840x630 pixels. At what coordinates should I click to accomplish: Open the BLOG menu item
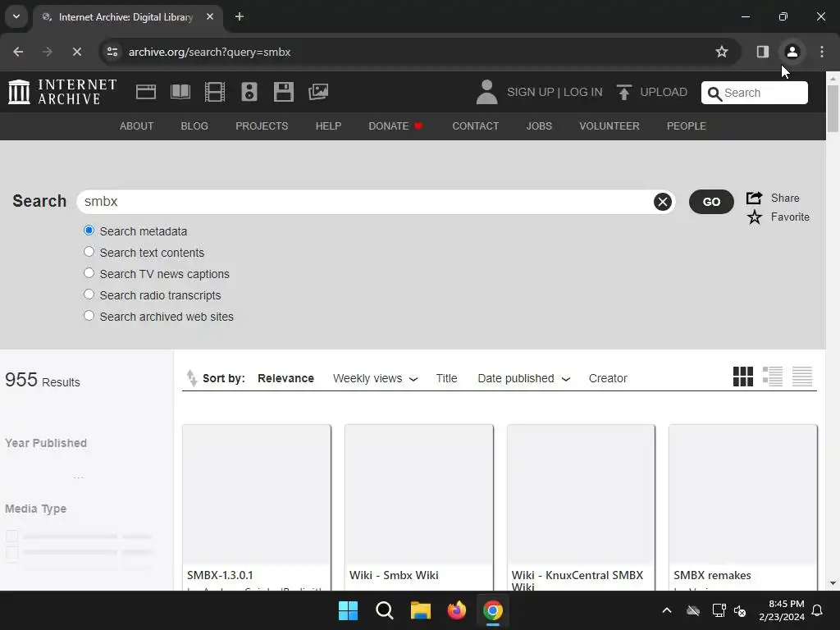pos(194,126)
